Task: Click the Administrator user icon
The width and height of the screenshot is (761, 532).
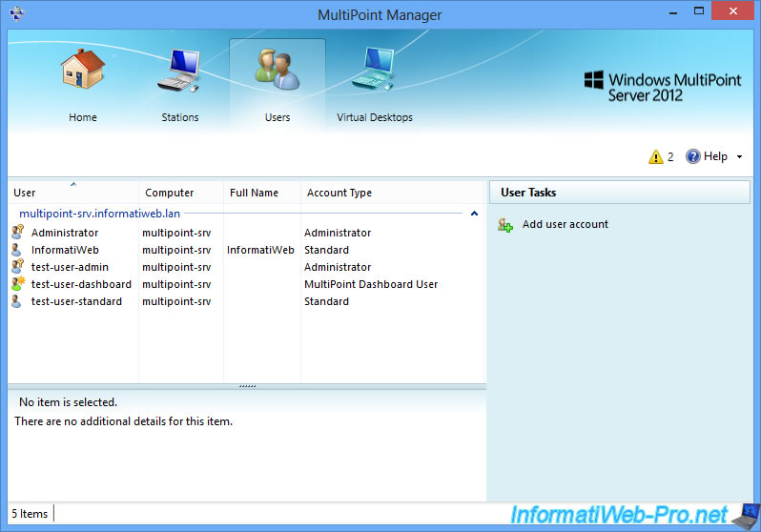Action: coord(17,233)
